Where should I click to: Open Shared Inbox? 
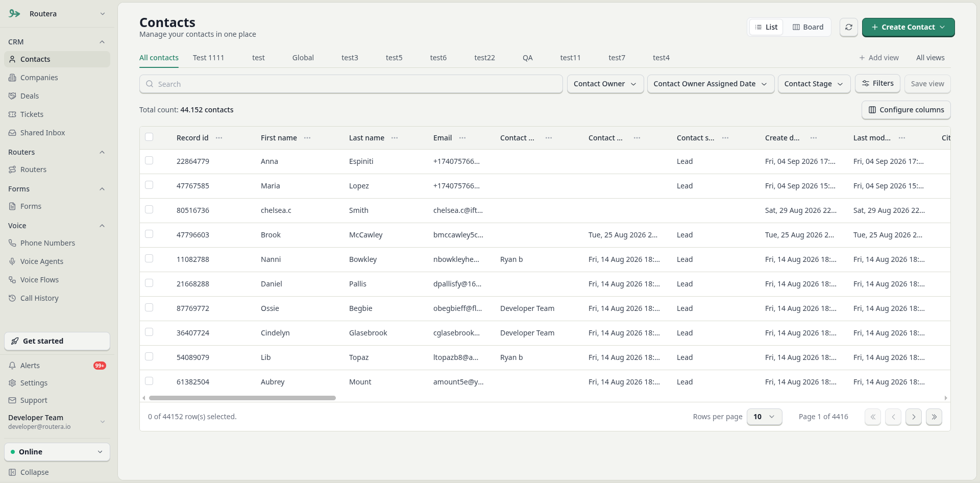tap(57, 133)
